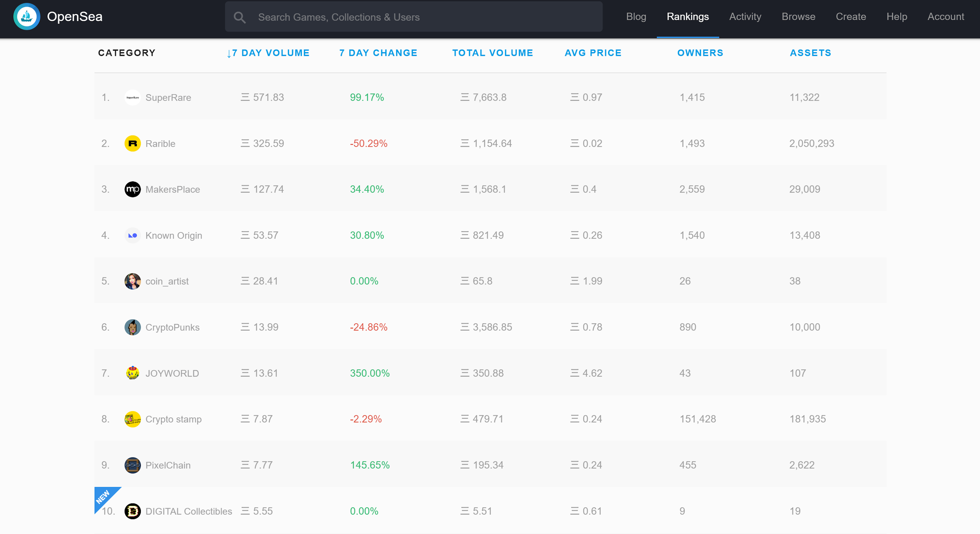Click the NEW ribbon badge on row 10

103,496
